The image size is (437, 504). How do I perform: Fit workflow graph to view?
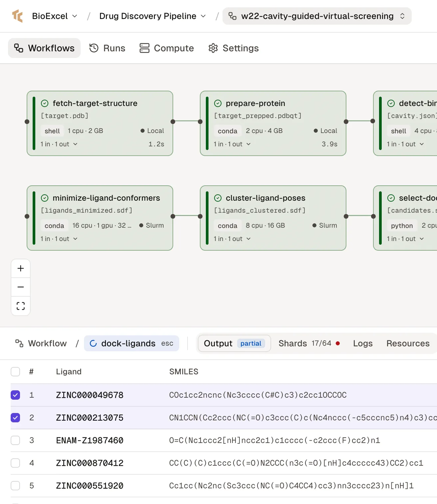(x=21, y=306)
